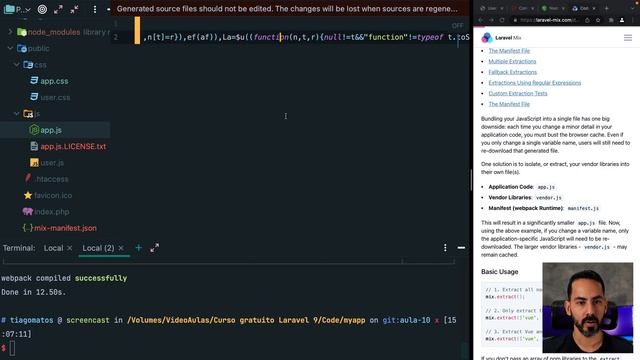Maximize the terminal panel with expand icon
Image resolution: width=640 pixels, height=360 pixels.
pos(155,248)
